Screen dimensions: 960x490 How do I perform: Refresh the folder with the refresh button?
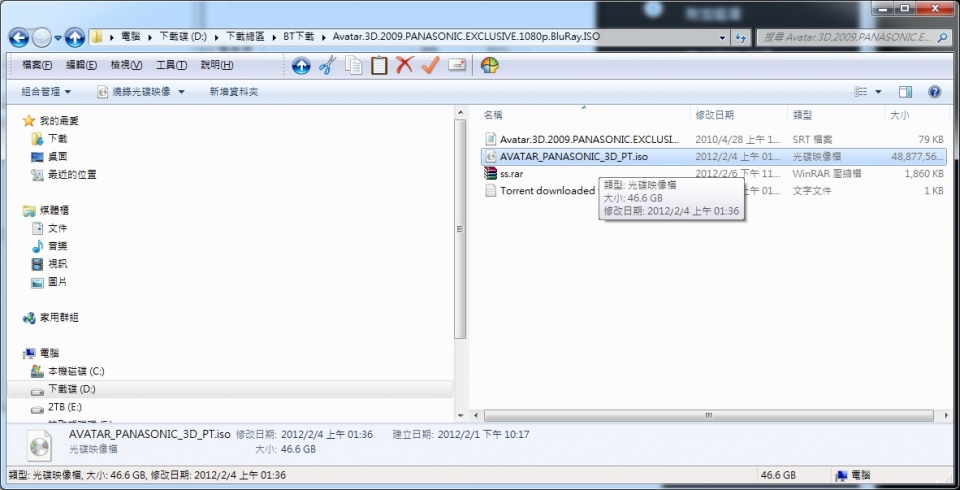coord(741,37)
